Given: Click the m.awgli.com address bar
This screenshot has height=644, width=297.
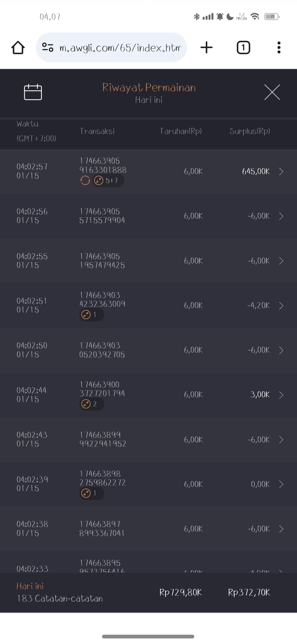Looking at the screenshot, I should 120,48.
